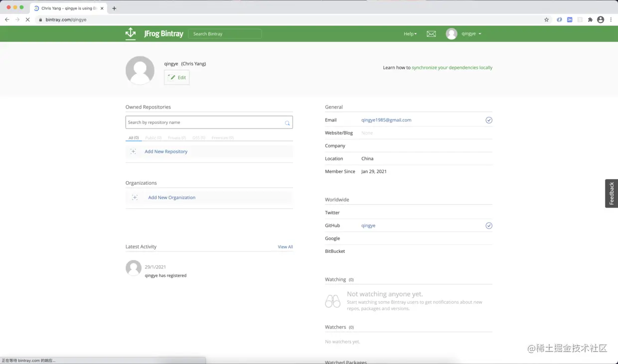Open the Help dropdown menu
This screenshot has height=364, width=618.
coord(410,34)
